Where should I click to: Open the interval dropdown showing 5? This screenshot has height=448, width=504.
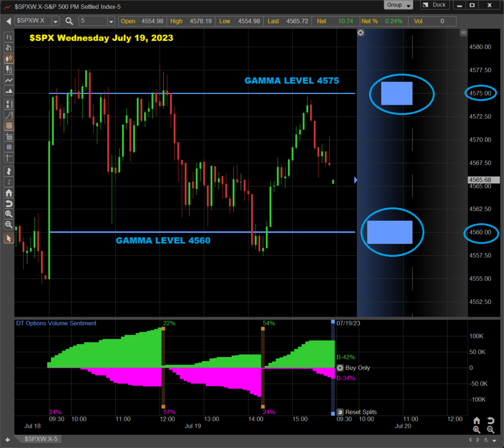tap(111, 22)
